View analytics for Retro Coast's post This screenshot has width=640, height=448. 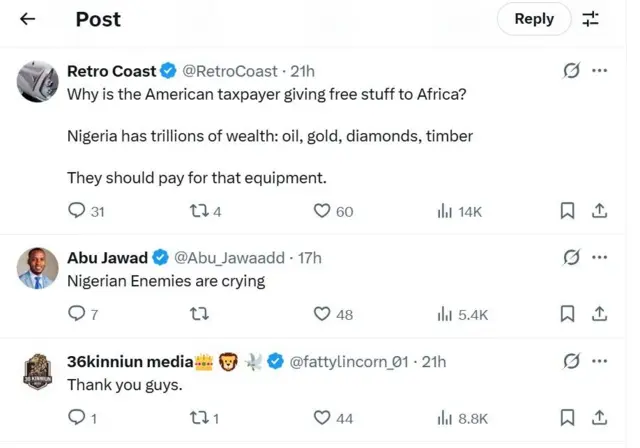pyautogui.click(x=445, y=211)
